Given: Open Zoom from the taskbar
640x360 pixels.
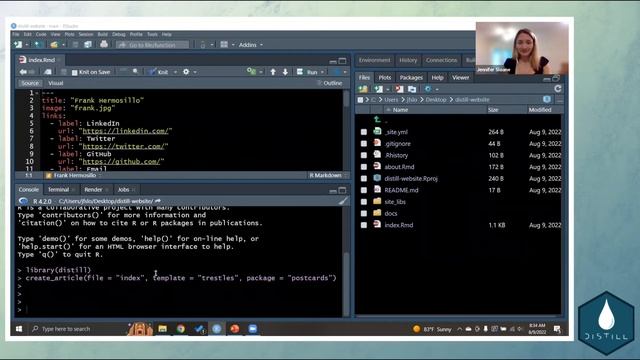Looking at the screenshot, I should [253, 329].
